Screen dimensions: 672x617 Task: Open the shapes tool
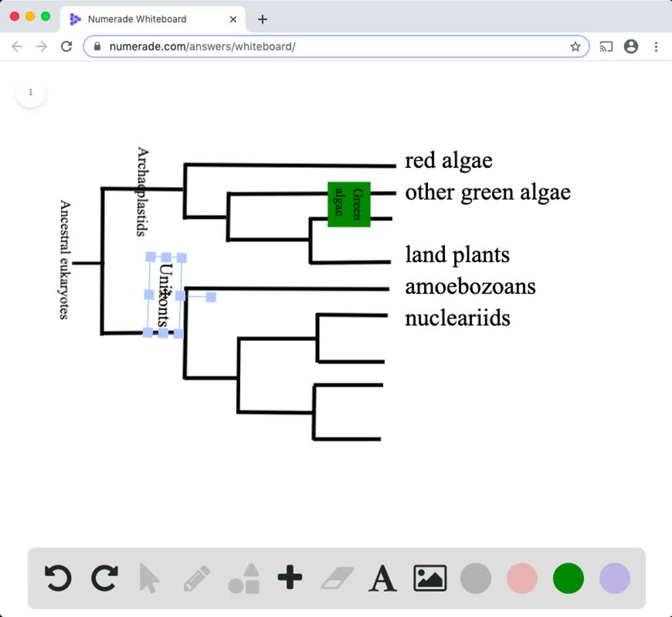pyautogui.click(x=243, y=578)
